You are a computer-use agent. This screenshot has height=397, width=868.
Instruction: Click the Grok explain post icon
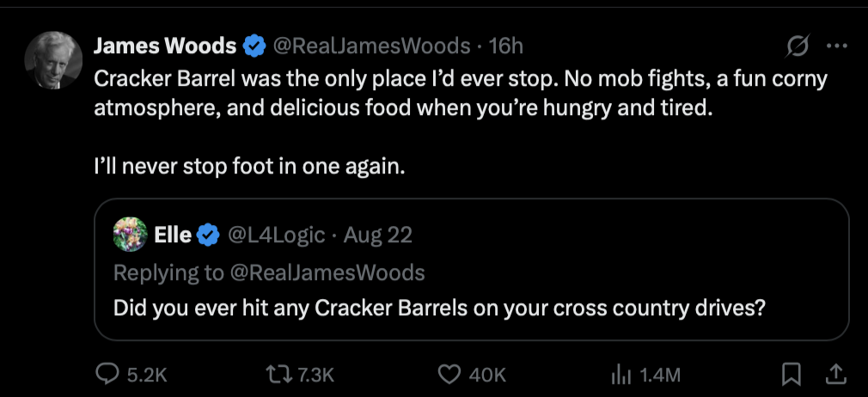coord(797,46)
